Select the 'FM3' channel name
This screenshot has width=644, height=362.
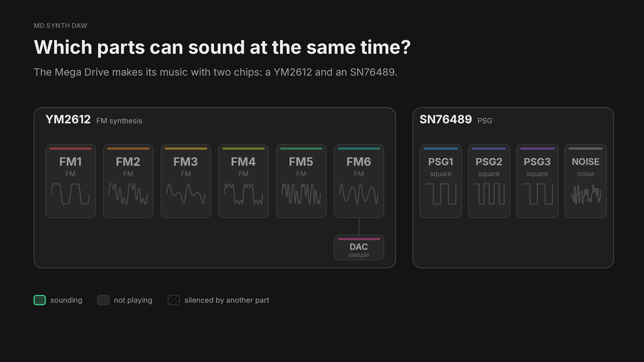(186, 162)
